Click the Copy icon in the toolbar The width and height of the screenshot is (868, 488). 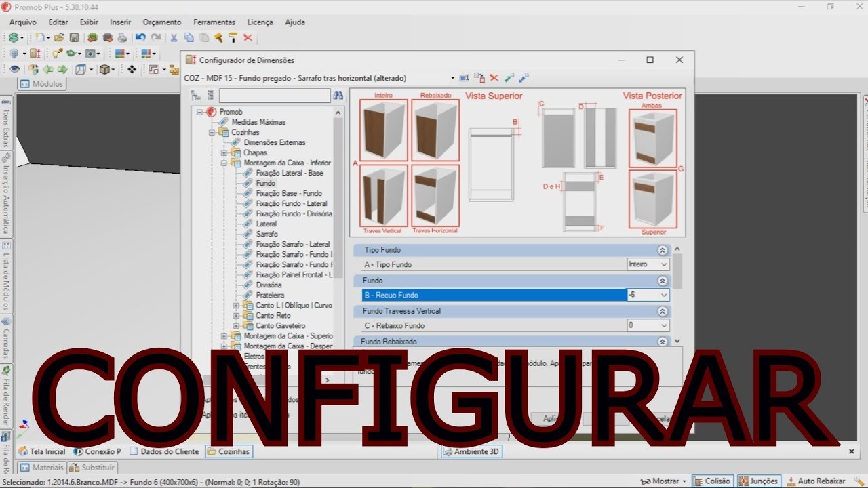click(189, 38)
